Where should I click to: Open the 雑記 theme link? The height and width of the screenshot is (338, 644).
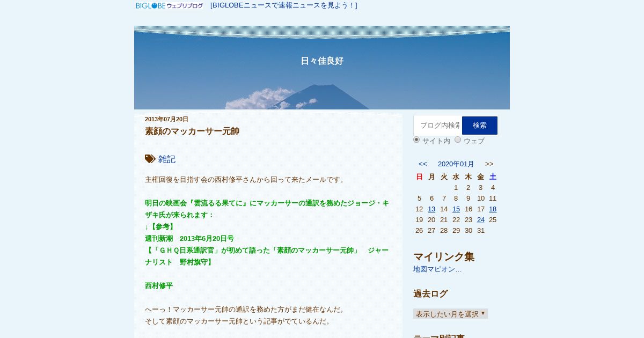[x=167, y=159]
